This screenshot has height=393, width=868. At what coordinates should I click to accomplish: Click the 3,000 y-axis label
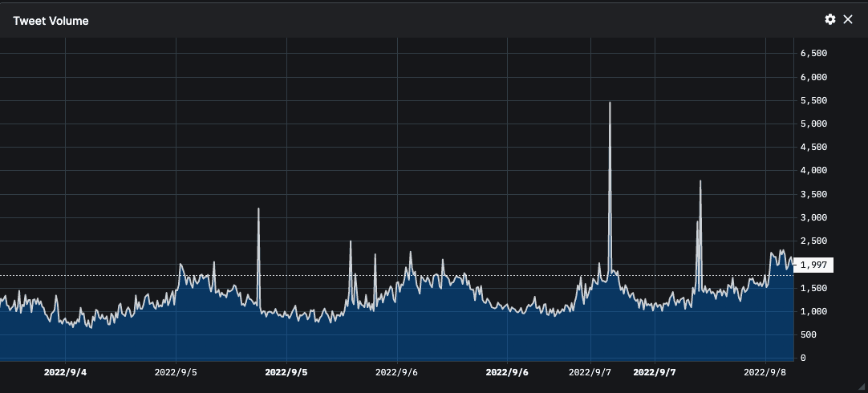pyautogui.click(x=813, y=217)
